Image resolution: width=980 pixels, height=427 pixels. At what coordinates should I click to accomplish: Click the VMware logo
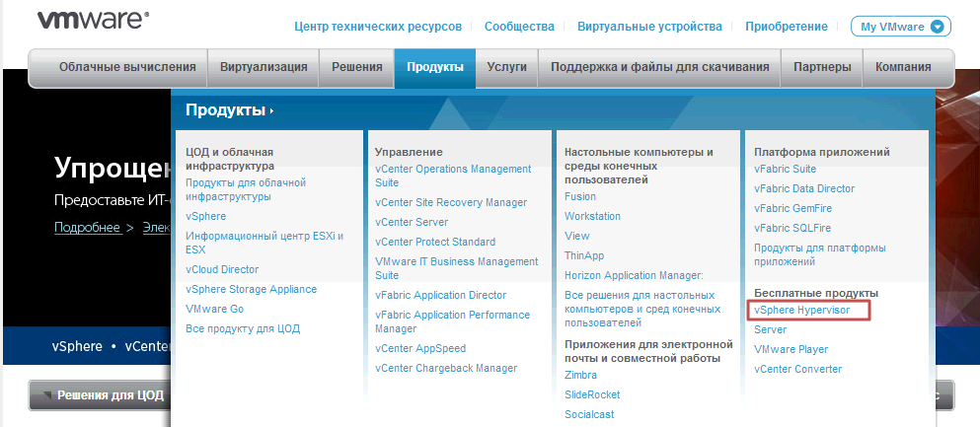(93, 20)
